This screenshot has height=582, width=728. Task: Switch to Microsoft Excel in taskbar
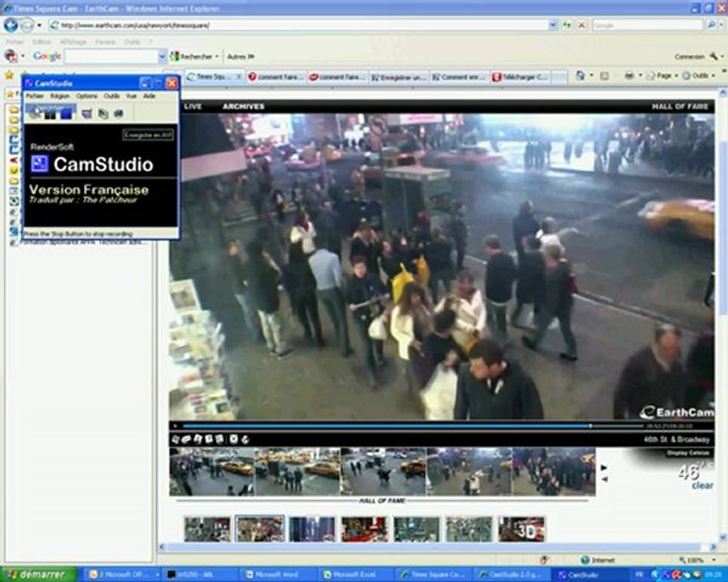358,575
